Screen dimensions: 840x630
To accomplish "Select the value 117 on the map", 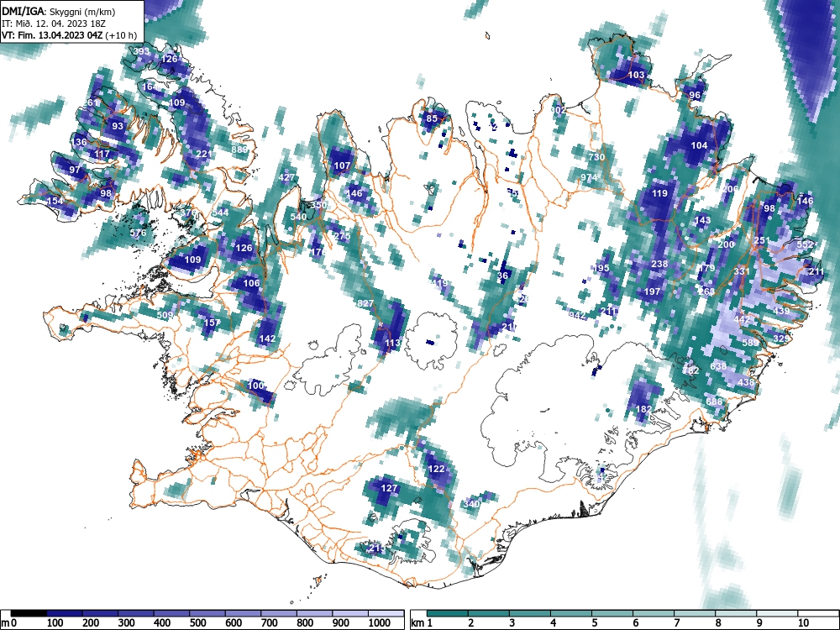I will click(x=102, y=154).
